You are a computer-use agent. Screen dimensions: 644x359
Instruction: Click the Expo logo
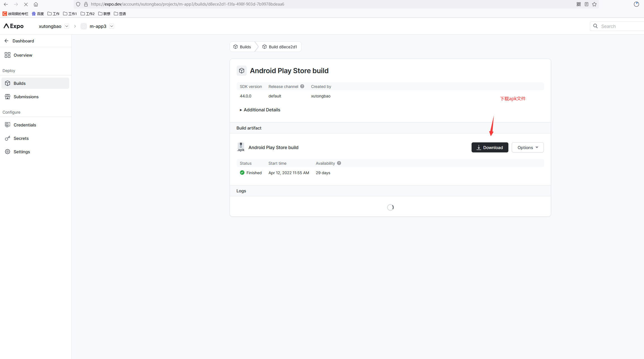[13, 26]
